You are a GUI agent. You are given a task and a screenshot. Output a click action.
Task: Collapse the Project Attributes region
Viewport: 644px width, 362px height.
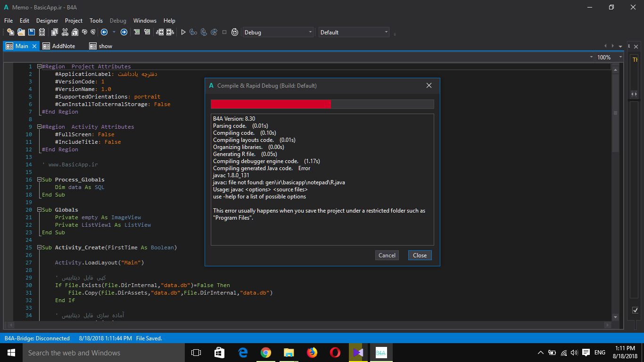pos(39,66)
